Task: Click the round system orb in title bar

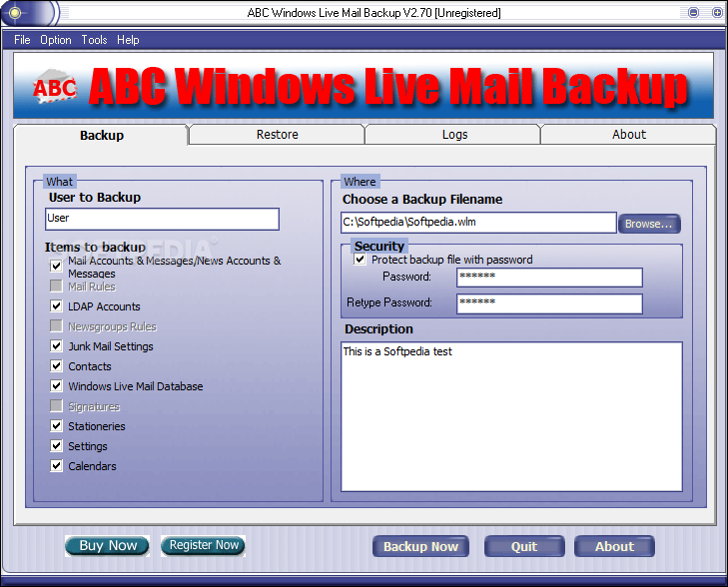Action: point(15,13)
